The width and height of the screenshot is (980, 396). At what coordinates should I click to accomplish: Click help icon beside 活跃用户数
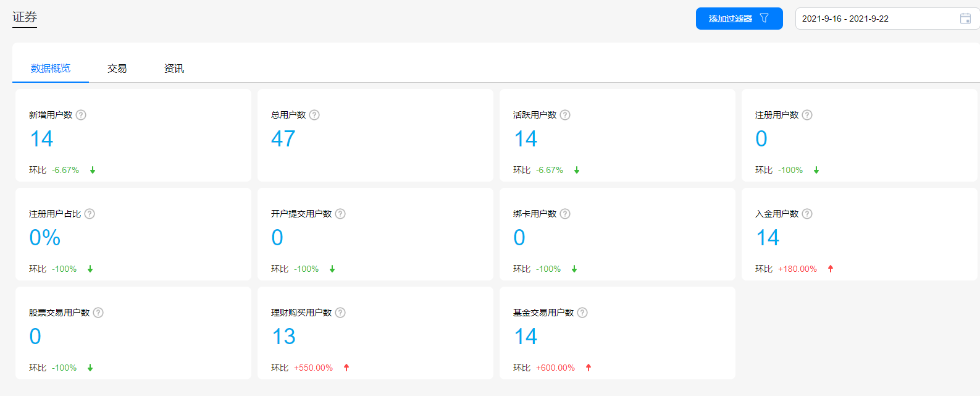tap(565, 115)
